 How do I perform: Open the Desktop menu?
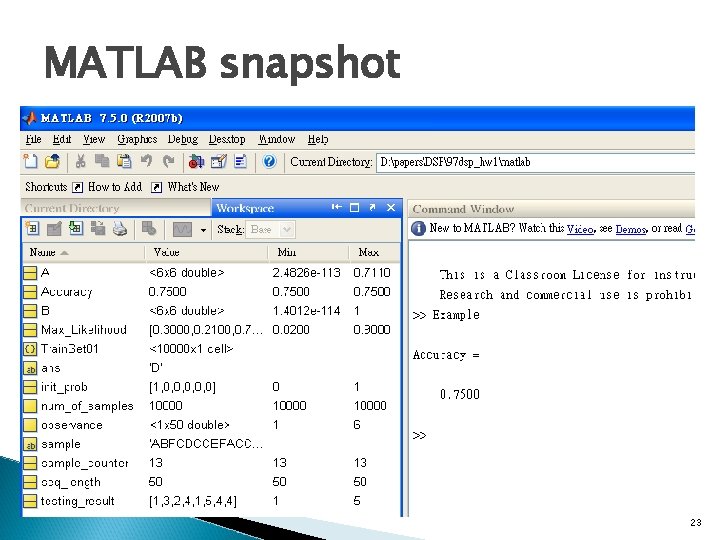pyautogui.click(x=227, y=139)
